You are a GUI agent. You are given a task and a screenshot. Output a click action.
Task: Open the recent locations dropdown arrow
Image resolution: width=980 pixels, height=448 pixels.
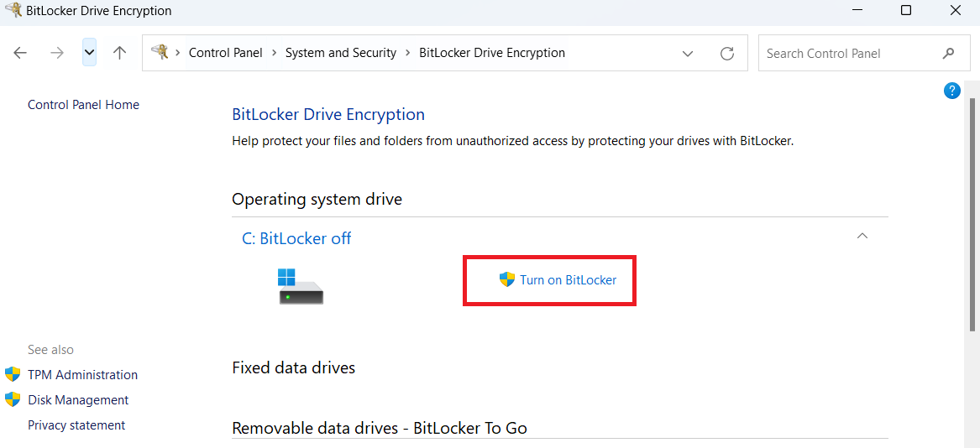coord(89,53)
